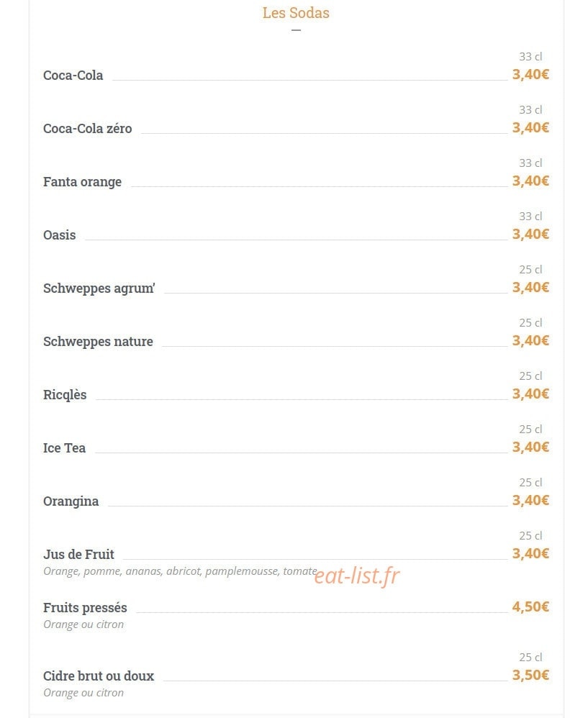
Task: Click the eat-list.fr watermark link
Action: click(x=357, y=576)
